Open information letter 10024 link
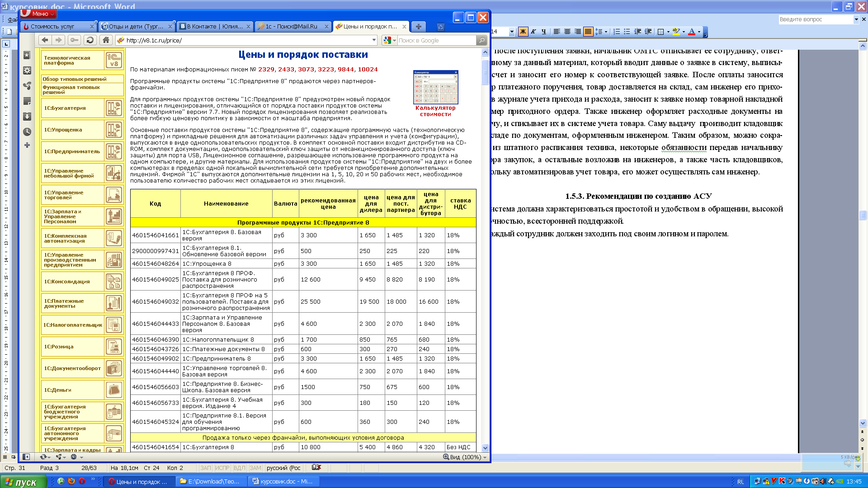This screenshot has width=868, height=488. click(x=368, y=70)
